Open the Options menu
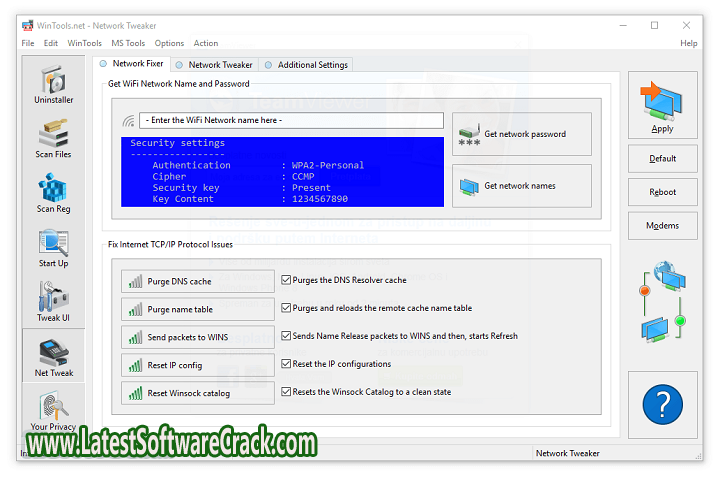This screenshot has height=480, width=720. coord(169,43)
